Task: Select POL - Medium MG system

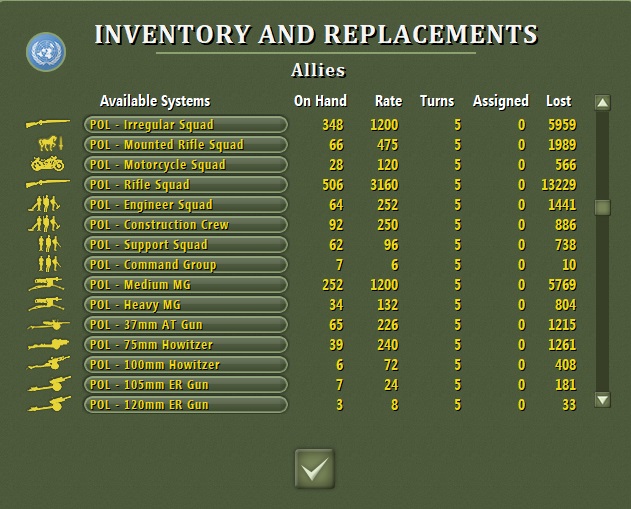Action: tap(186, 284)
